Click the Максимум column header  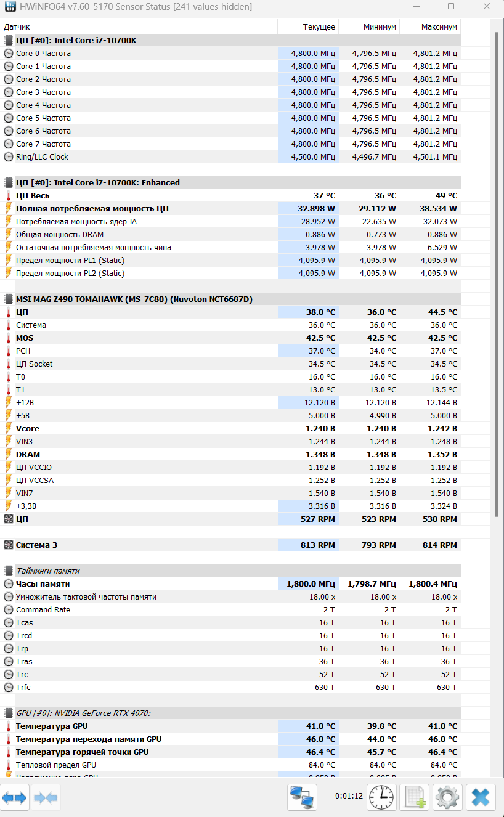[x=430, y=27]
